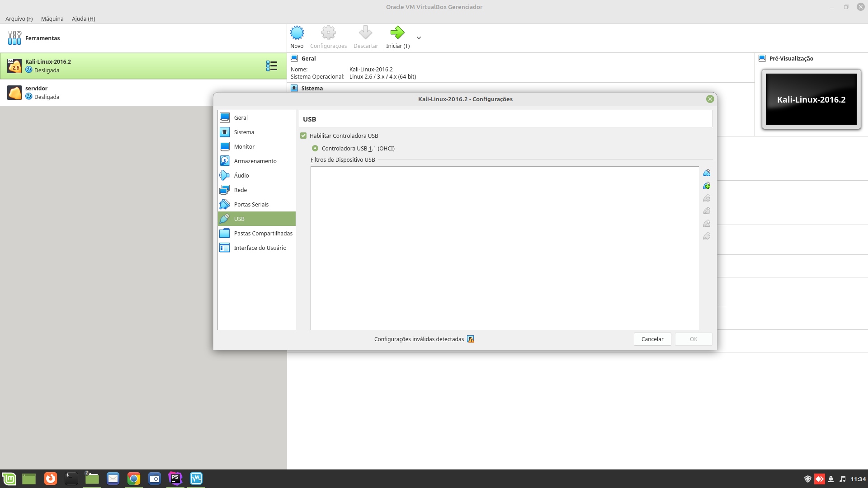Show desktop with green taskbar icon
The image size is (868, 488).
pyautogui.click(x=29, y=479)
